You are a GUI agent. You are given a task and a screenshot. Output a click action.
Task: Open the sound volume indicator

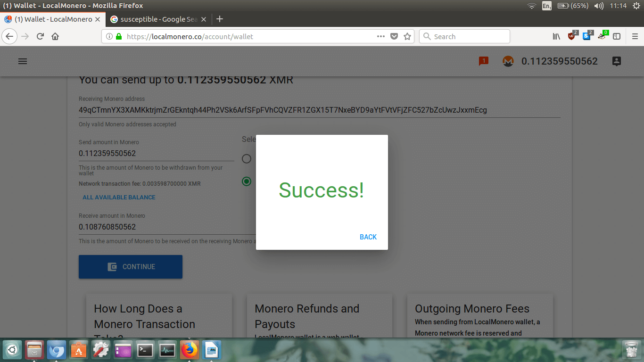pyautogui.click(x=599, y=6)
